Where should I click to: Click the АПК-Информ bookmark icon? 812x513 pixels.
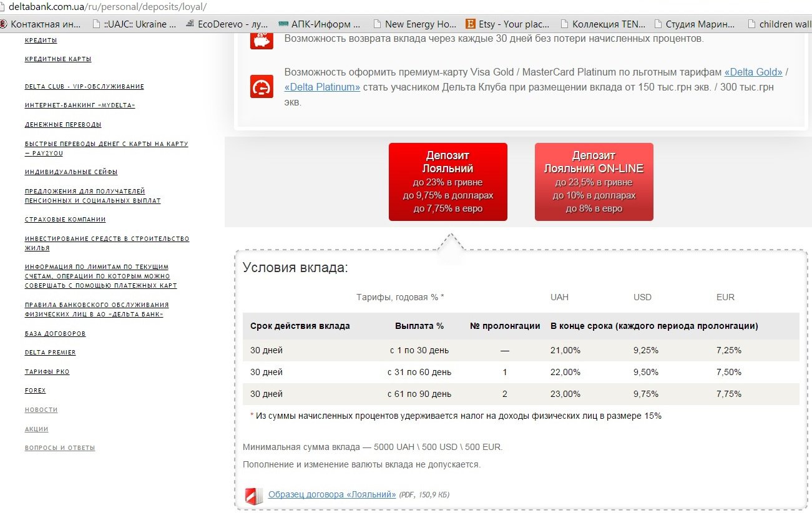(x=284, y=24)
